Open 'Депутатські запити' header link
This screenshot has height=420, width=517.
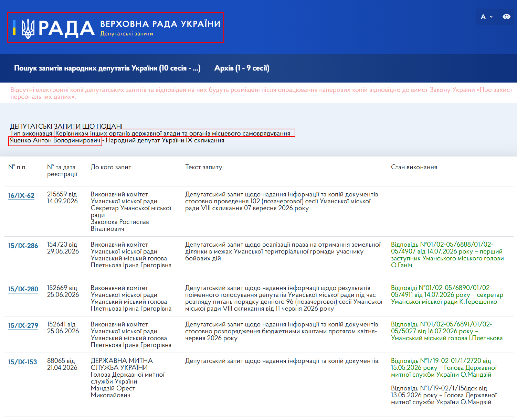pyautogui.click(x=127, y=34)
